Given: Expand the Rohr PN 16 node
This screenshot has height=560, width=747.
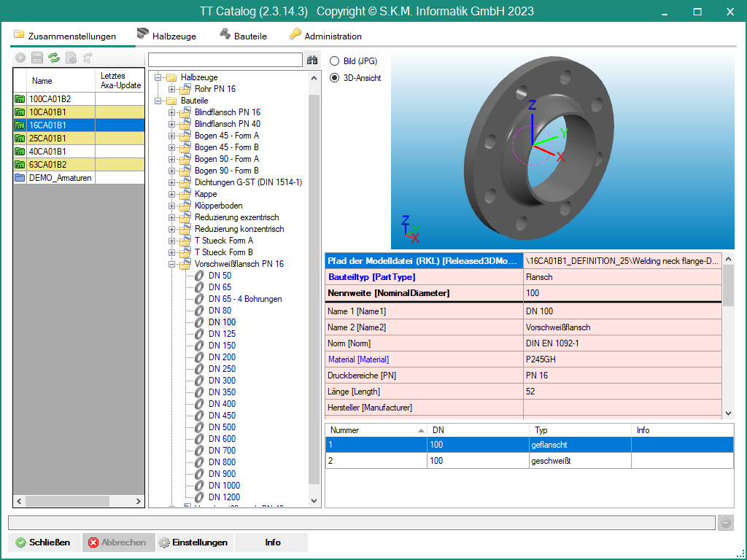Looking at the screenshot, I should point(172,89).
